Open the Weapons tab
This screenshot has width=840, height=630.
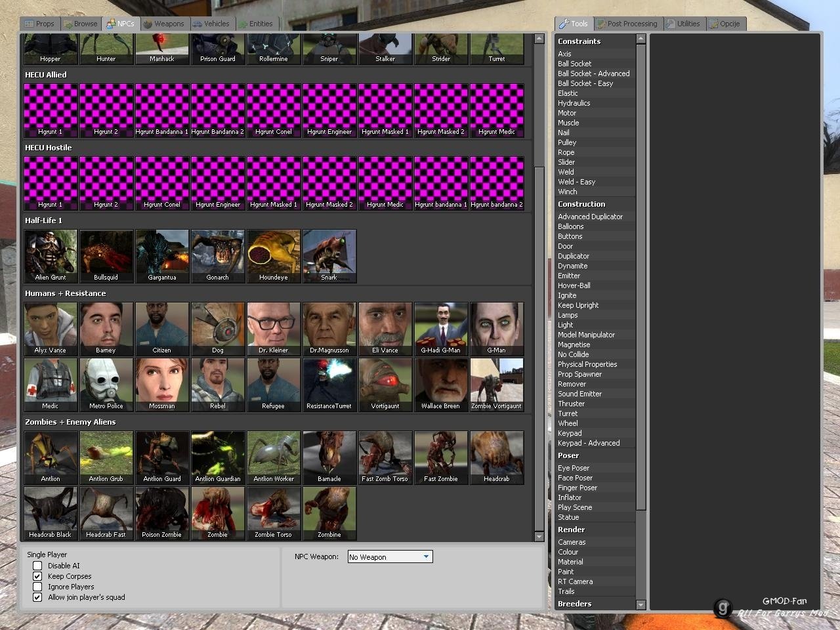164,24
